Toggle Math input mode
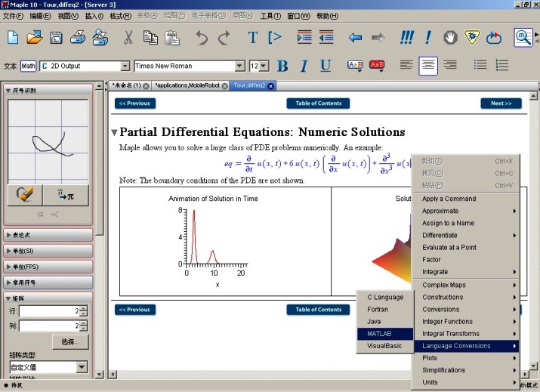 [28, 66]
